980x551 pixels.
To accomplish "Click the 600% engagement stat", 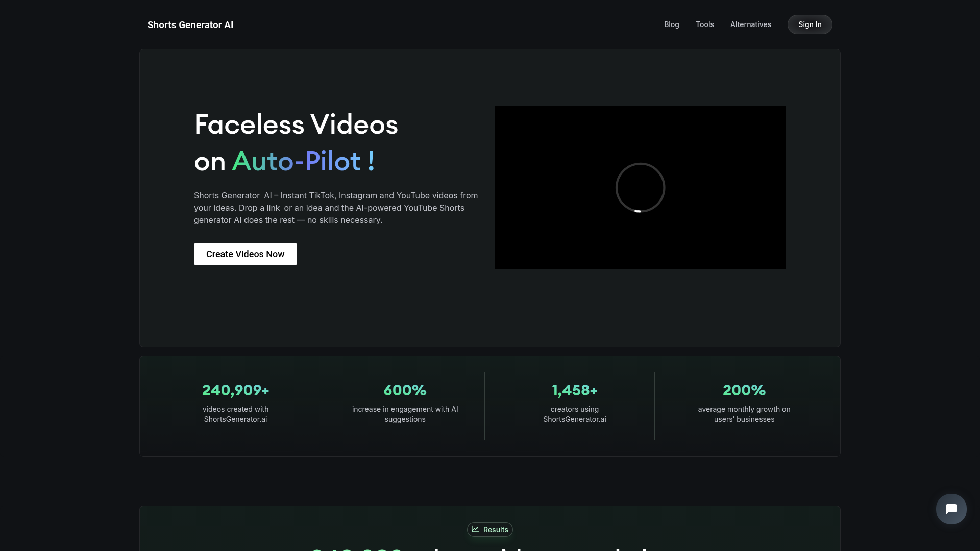I will pos(405,390).
